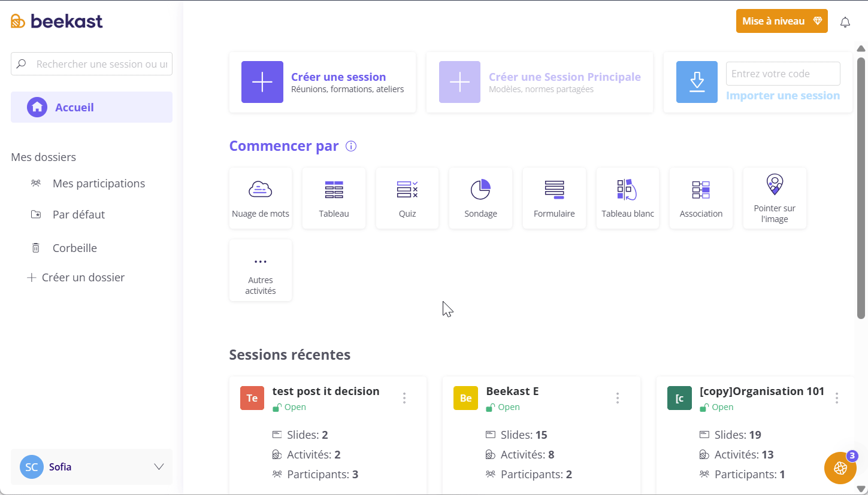
Task: Click the Entrez votre code field
Action: [x=783, y=74]
